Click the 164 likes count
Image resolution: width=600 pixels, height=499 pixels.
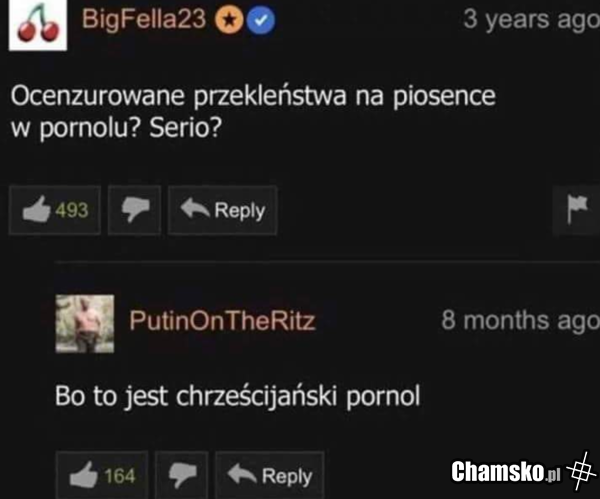pos(120,476)
